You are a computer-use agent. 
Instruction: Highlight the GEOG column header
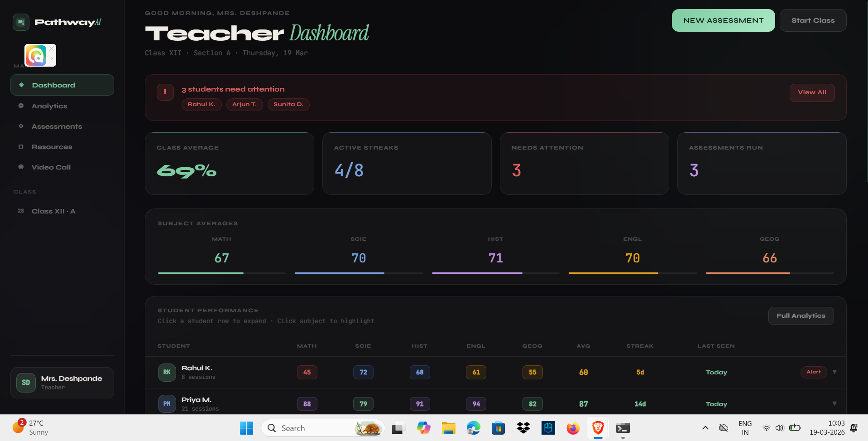pos(532,346)
